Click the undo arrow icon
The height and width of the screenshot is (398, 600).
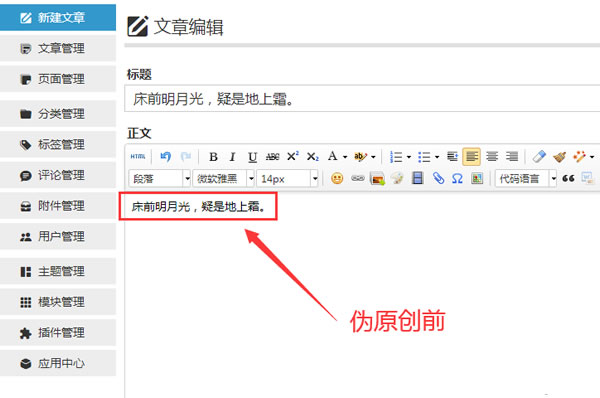(x=166, y=157)
